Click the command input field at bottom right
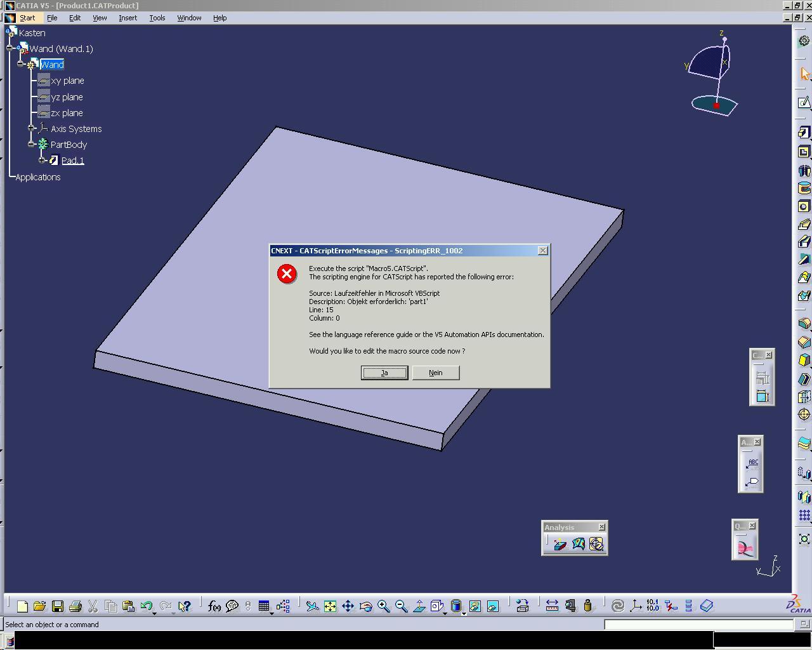 [698, 625]
